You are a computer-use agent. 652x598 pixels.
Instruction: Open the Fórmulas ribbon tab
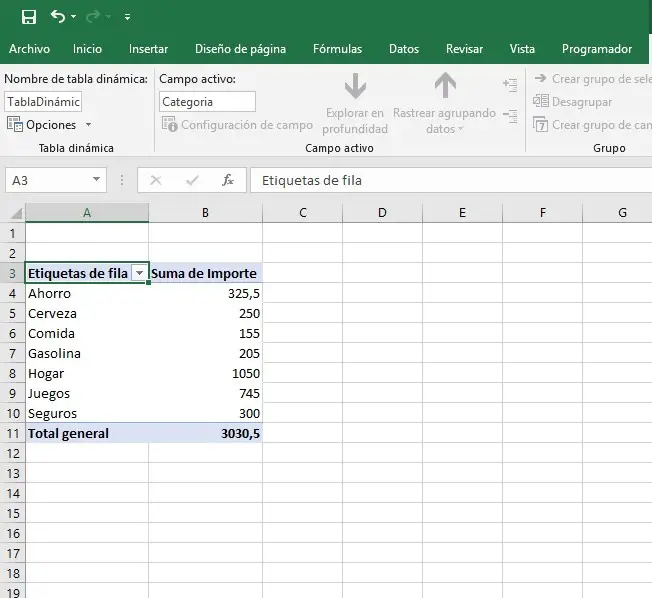(337, 49)
